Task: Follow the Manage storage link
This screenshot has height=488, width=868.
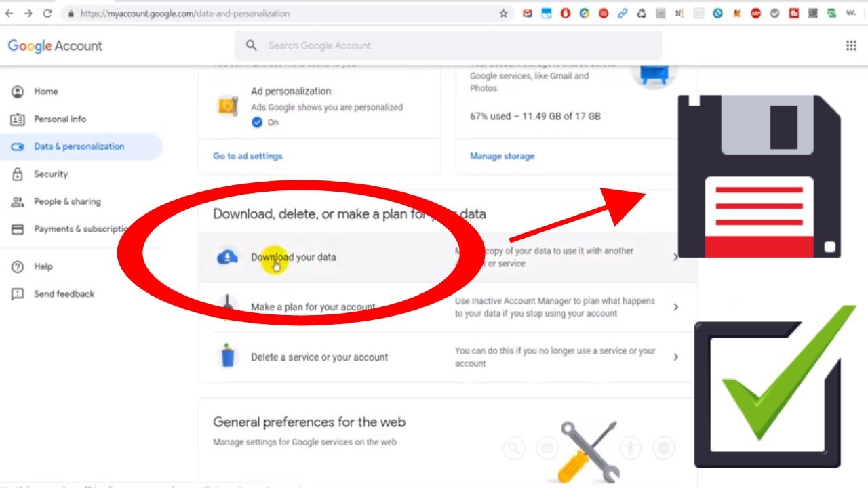Action: click(x=502, y=156)
